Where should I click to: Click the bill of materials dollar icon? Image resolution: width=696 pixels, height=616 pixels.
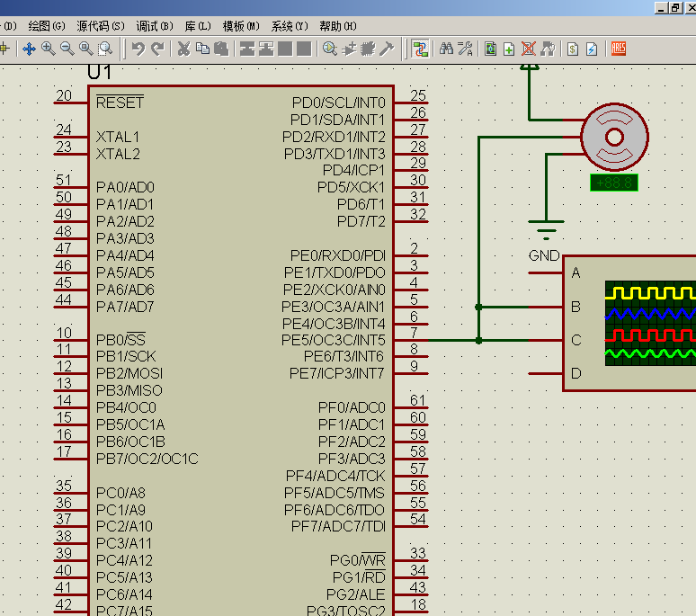tap(573, 49)
